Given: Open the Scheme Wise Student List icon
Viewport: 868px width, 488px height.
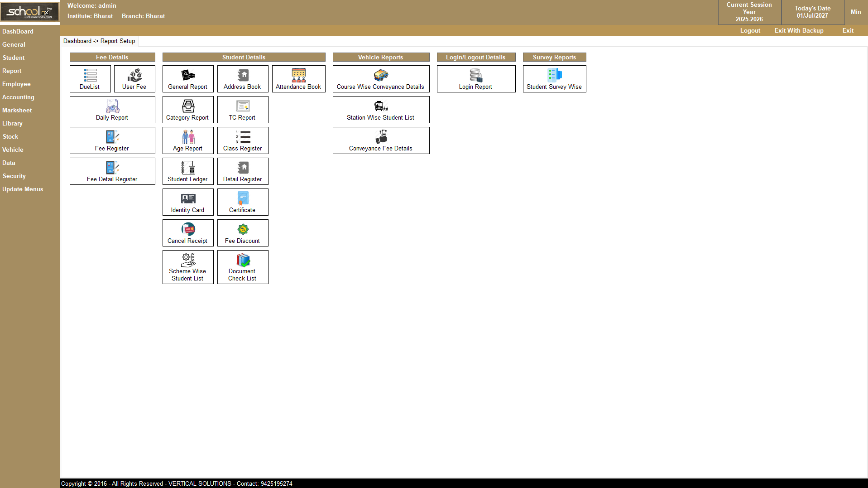Looking at the screenshot, I should (x=188, y=260).
